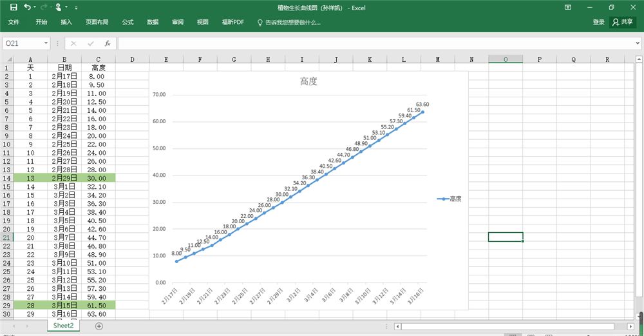This screenshot has width=644, height=336.
Task: Click the 登录 sign-in link
Action: point(598,22)
